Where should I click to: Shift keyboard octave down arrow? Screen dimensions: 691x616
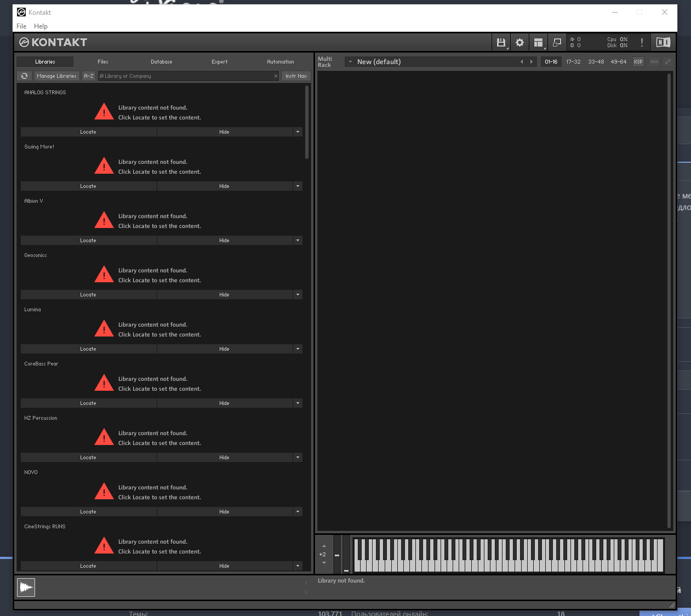[x=324, y=563]
